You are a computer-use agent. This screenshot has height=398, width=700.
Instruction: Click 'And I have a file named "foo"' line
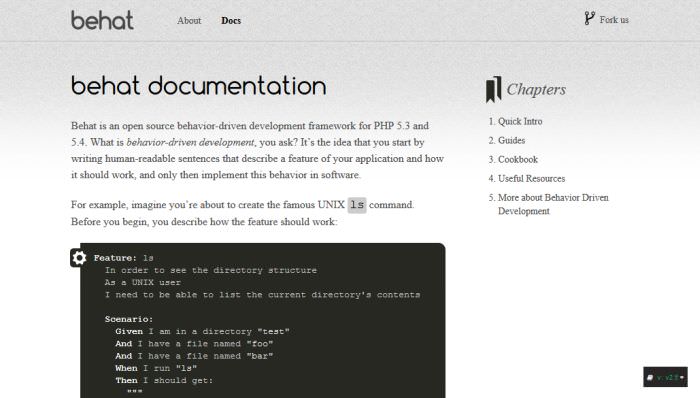(194, 344)
